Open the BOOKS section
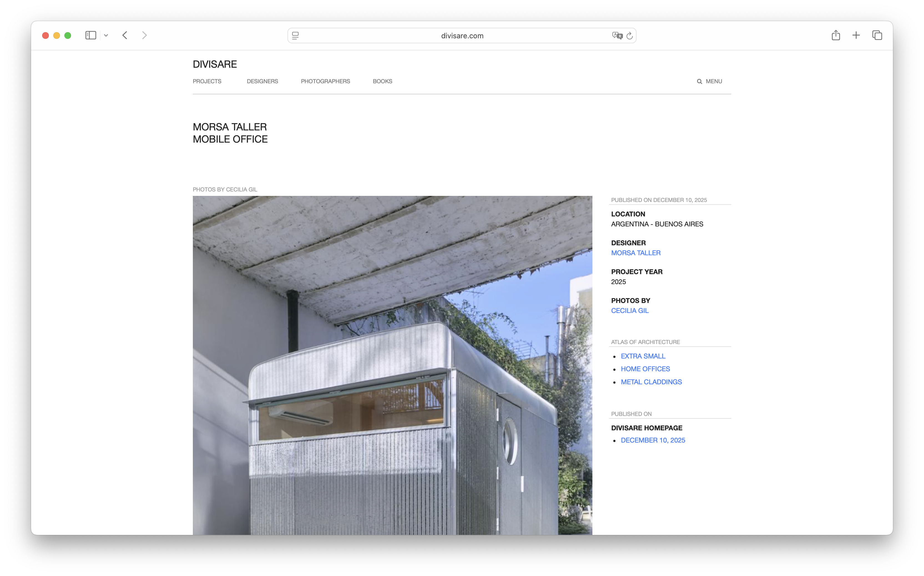 tap(382, 81)
